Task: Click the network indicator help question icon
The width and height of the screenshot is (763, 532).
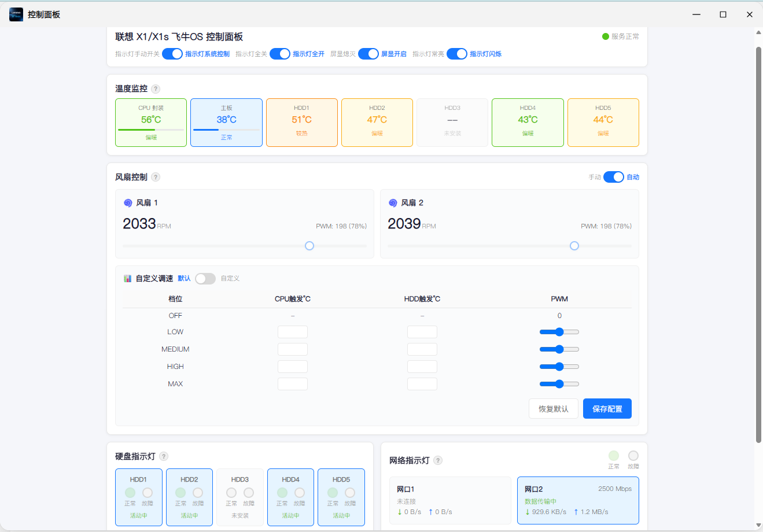Action: tap(438, 461)
